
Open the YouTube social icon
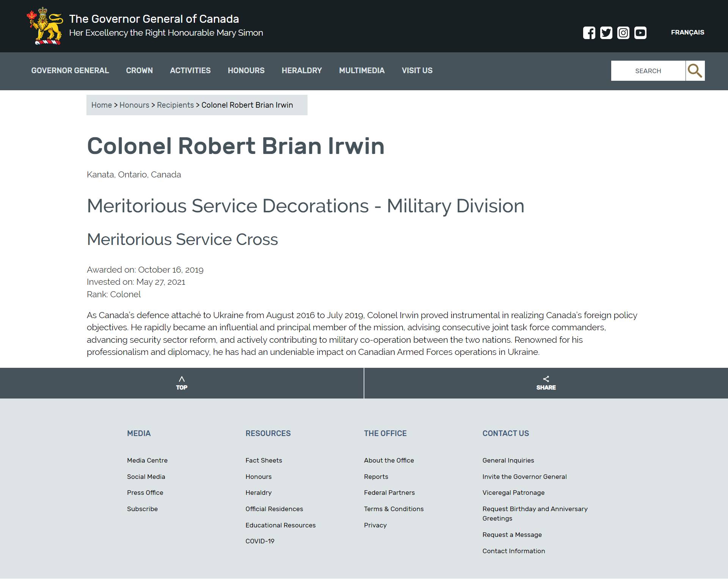(x=640, y=33)
